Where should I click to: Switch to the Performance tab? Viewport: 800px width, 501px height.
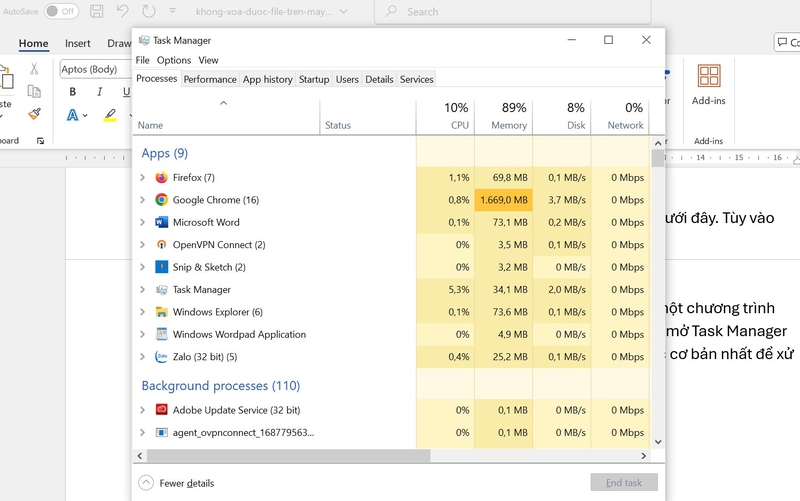pos(210,79)
